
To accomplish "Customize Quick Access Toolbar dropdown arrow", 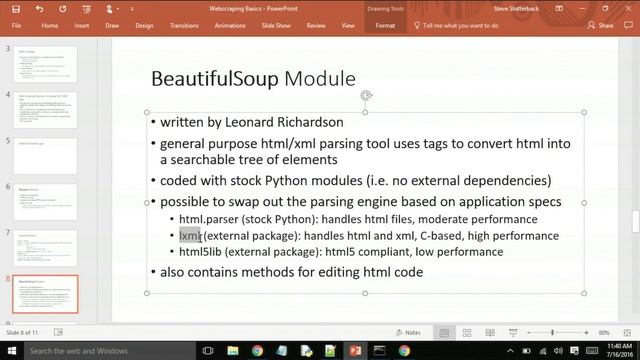I will point(132,9).
